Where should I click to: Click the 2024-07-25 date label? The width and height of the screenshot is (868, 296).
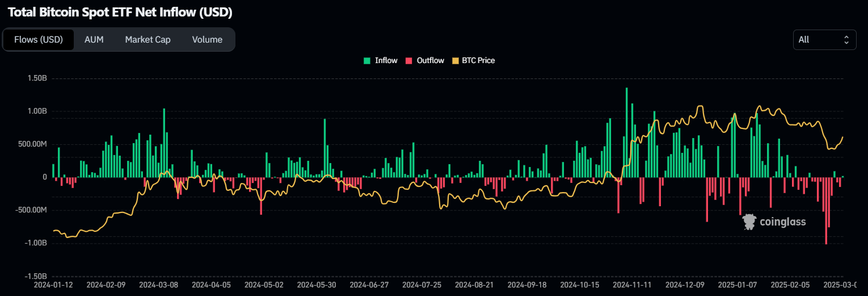(422, 284)
